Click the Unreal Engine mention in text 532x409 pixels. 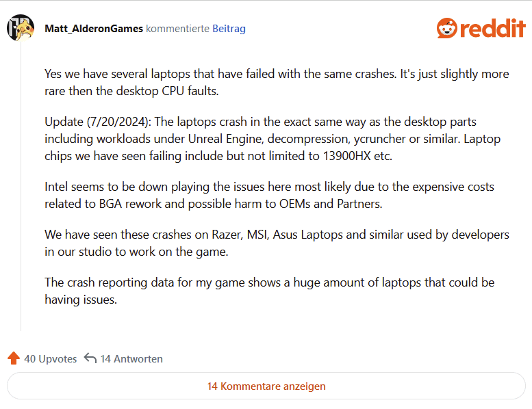pos(226,139)
